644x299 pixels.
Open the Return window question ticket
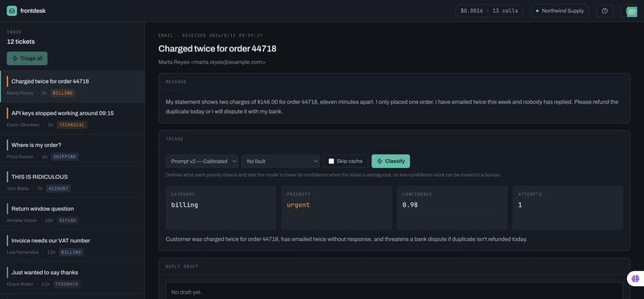(x=72, y=214)
